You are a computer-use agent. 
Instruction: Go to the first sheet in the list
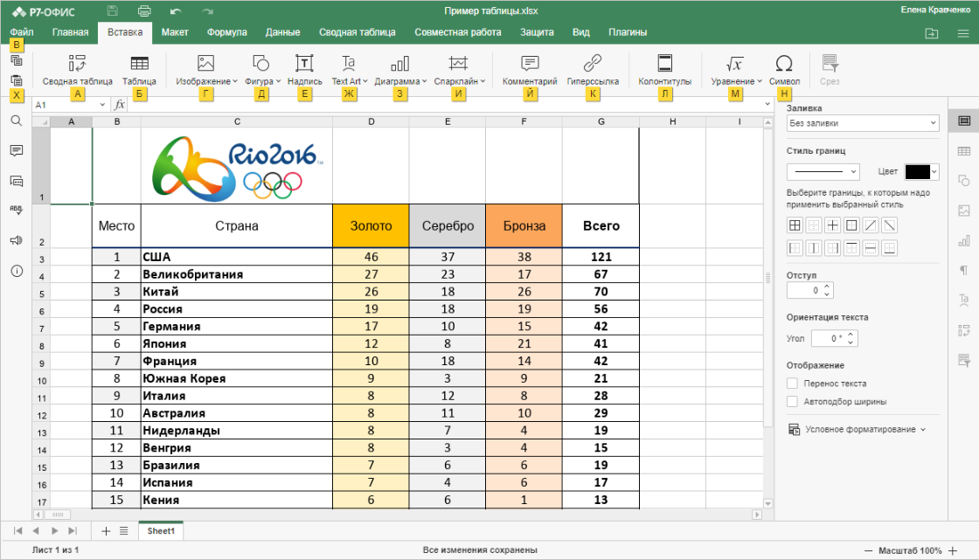(18, 530)
